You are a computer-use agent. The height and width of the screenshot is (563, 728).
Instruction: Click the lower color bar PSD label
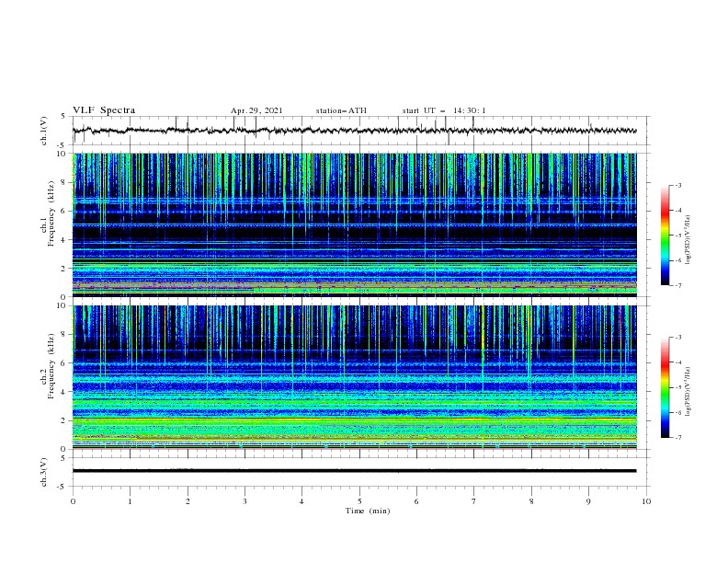pos(688,392)
